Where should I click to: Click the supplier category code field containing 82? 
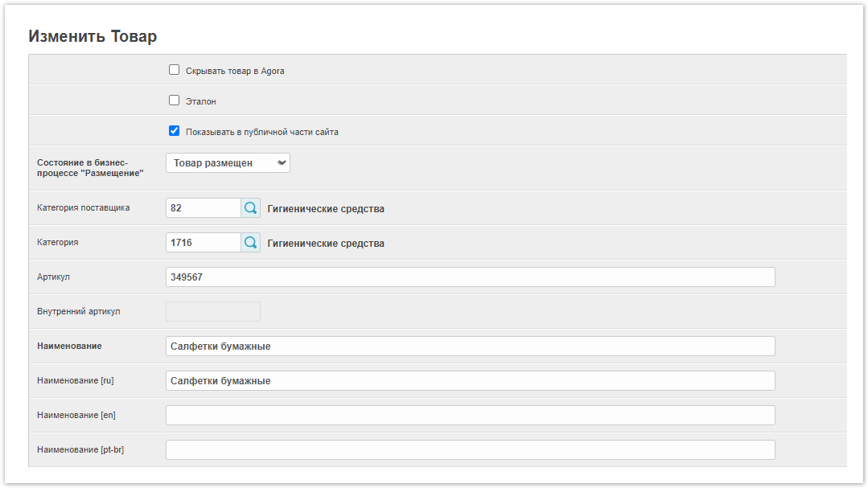pyautogui.click(x=203, y=208)
